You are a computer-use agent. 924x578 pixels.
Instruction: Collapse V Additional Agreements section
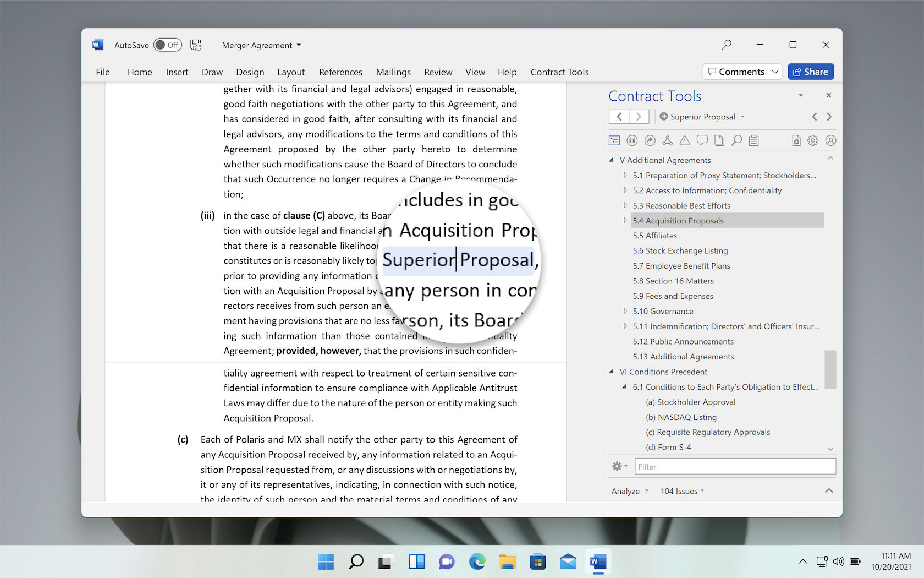(x=612, y=160)
